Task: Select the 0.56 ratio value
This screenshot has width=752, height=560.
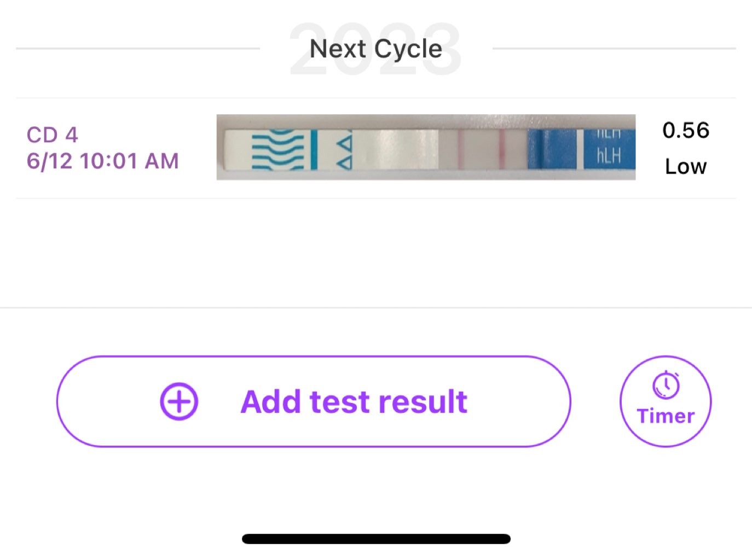Action: point(685,131)
